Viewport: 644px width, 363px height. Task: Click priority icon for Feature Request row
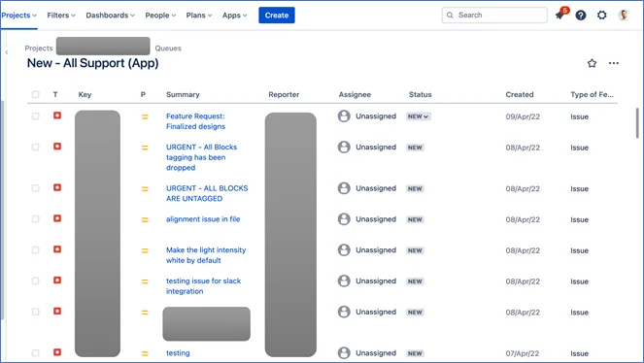point(145,116)
